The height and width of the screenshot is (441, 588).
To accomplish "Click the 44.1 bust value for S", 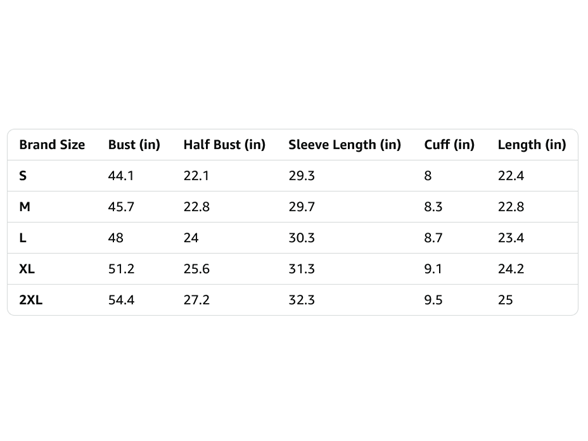I will (121, 176).
